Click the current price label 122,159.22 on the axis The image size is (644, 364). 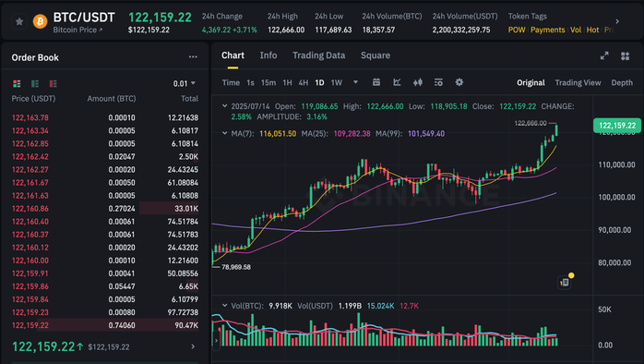[617, 126]
